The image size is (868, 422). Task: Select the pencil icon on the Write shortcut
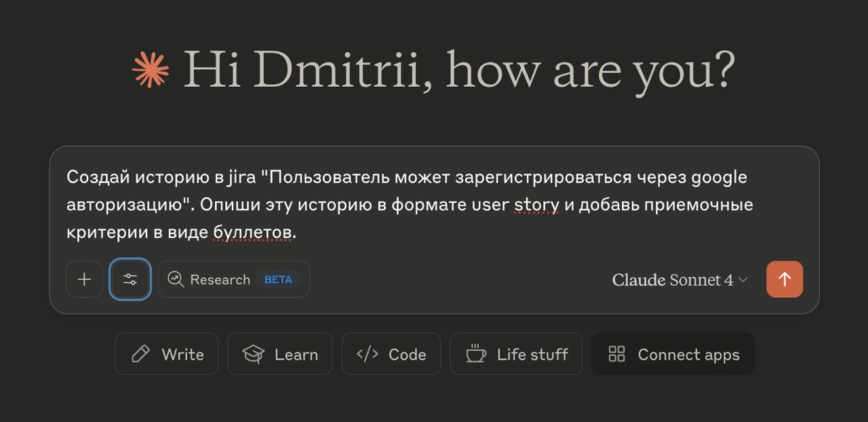[140, 353]
